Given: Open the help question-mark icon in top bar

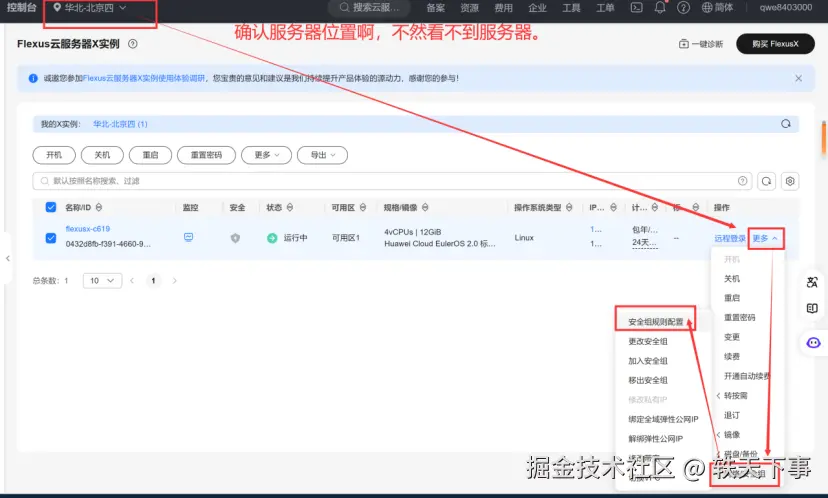Looking at the screenshot, I should click(683, 7).
